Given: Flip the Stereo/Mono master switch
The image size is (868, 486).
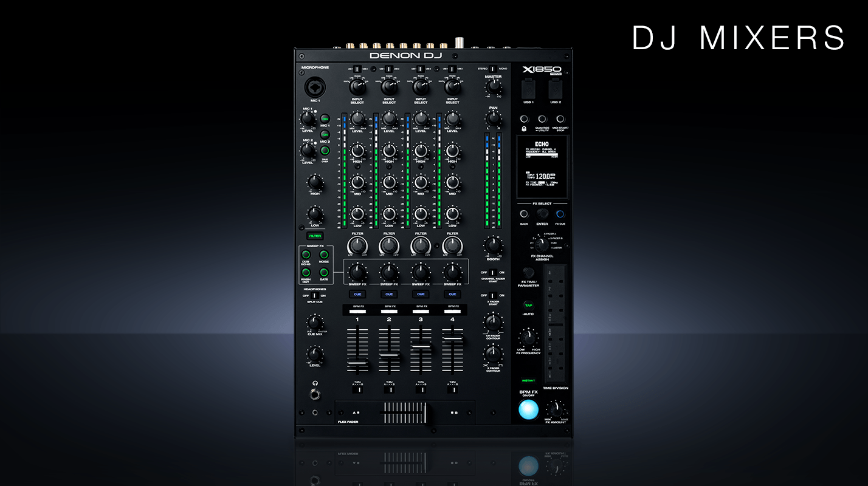Looking at the screenshot, I should pos(493,69).
